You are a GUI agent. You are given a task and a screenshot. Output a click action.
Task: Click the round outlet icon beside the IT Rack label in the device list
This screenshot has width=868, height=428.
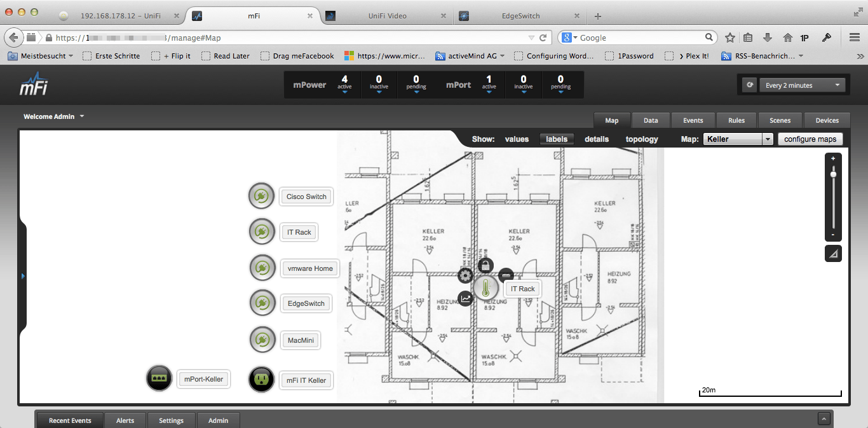(x=261, y=231)
